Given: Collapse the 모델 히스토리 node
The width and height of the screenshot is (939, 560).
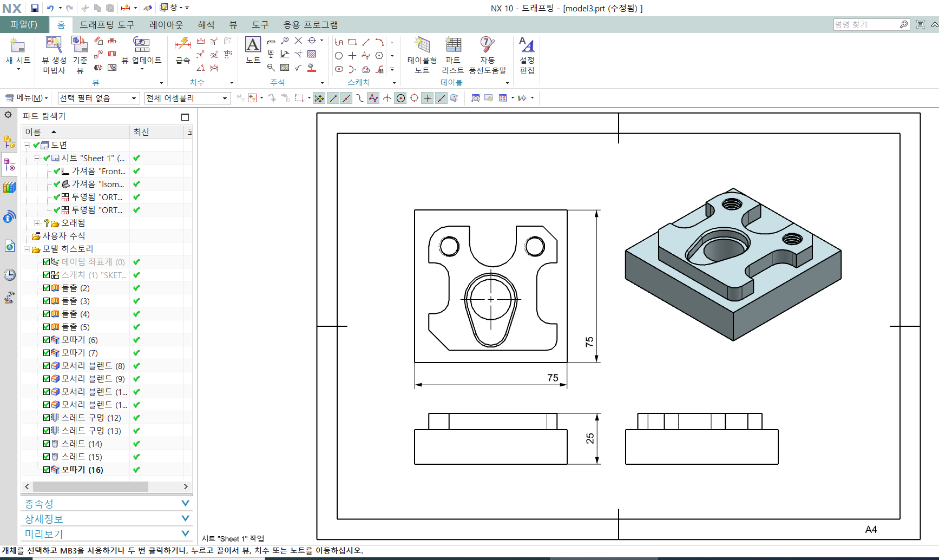Looking at the screenshot, I should [x=27, y=249].
